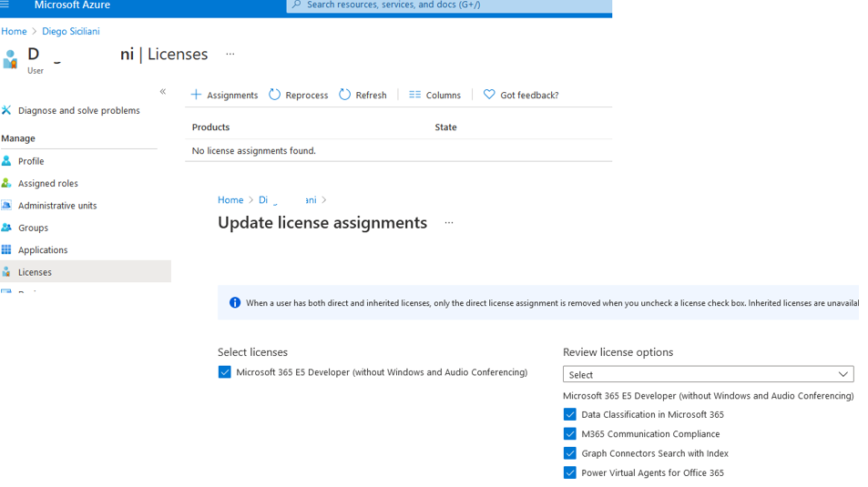
Task: Click the 'Review license options' heading
Action: pos(618,352)
